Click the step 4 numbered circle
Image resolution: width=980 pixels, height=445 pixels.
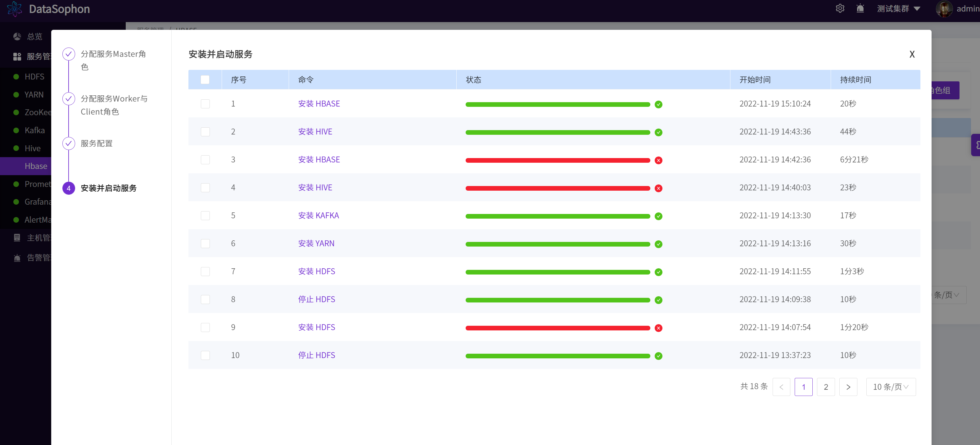pyautogui.click(x=69, y=188)
